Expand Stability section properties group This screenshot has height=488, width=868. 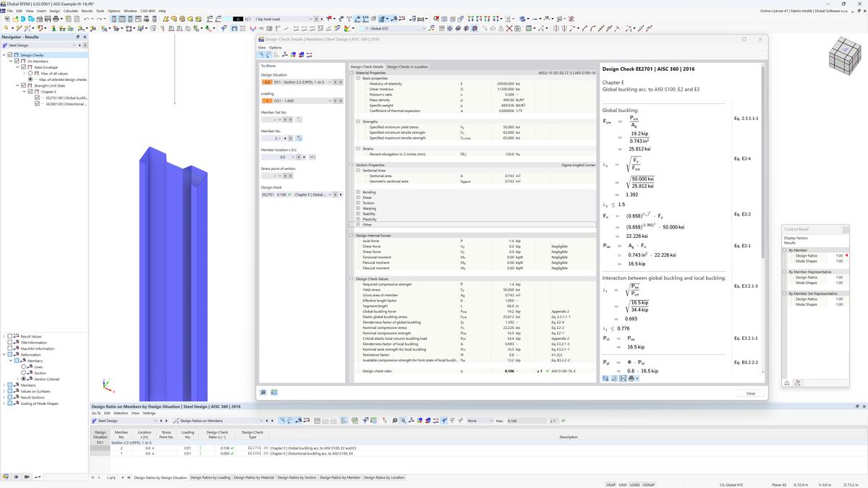(x=357, y=214)
